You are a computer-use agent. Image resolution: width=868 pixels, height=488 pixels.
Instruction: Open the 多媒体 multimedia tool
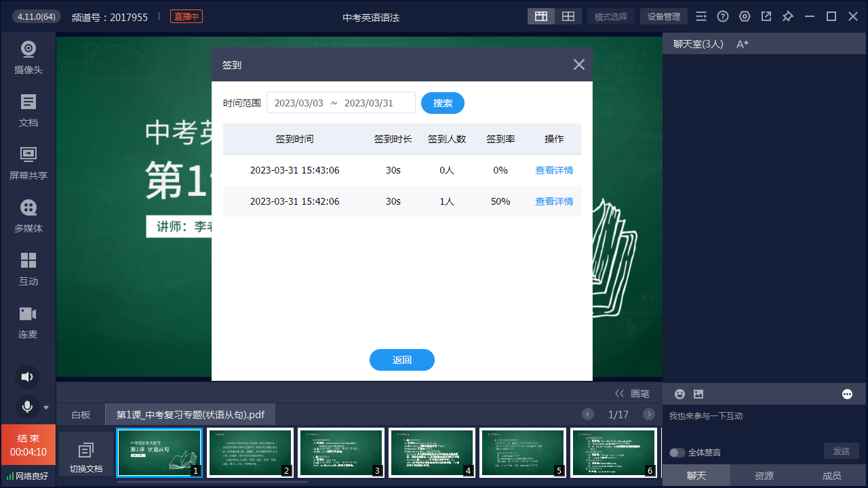click(x=28, y=216)
